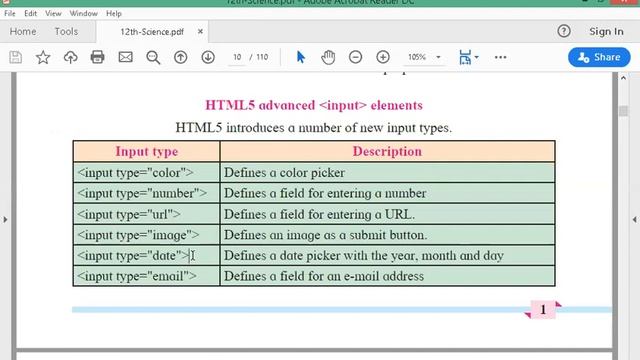Activate the hand pan tool
This screenshot has width=640, height=360.
tap(328, 57)
